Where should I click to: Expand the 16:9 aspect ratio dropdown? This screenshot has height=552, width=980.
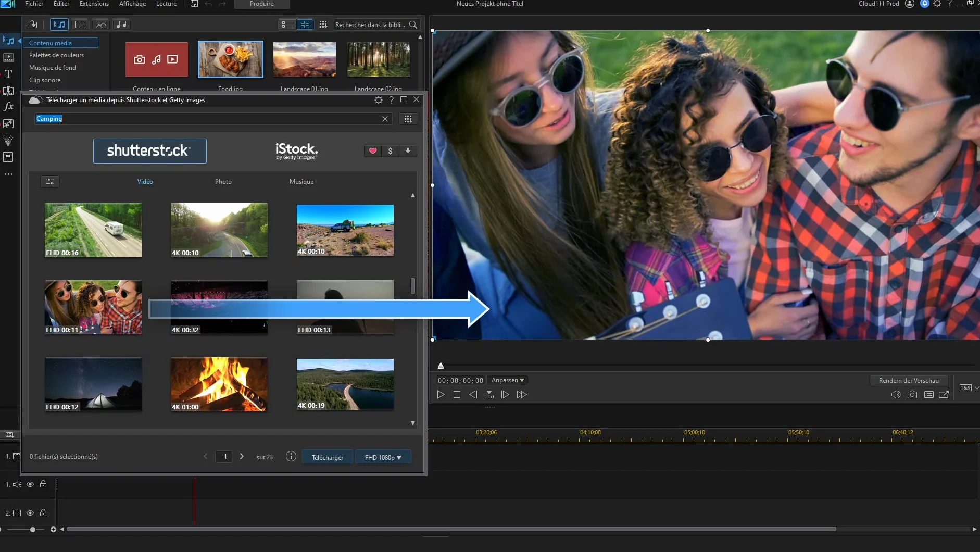click(969, 388)
